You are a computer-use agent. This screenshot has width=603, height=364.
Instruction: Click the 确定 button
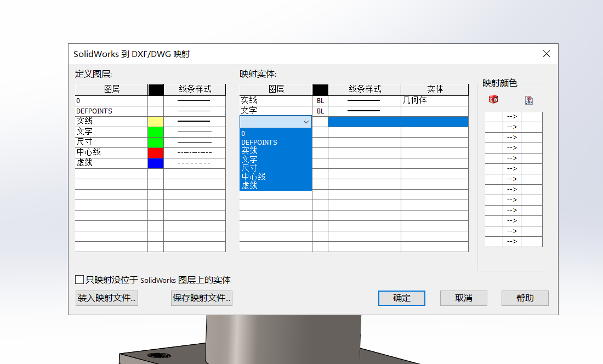(402, 298)
